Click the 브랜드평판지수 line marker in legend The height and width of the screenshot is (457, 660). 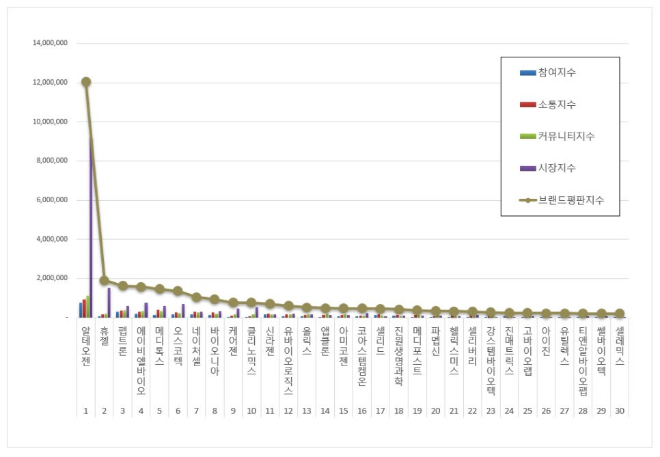pyautogui.click(x=527, y=200)
